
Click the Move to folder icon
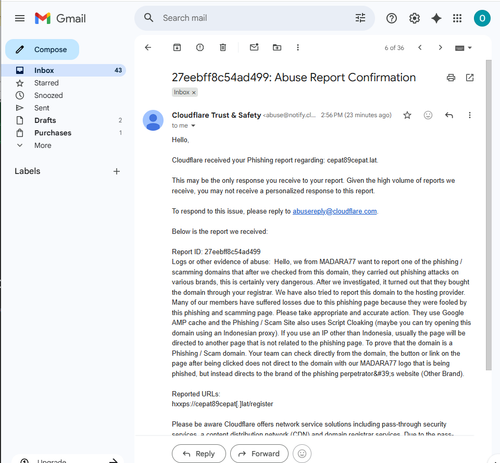[x=277, y=47]
